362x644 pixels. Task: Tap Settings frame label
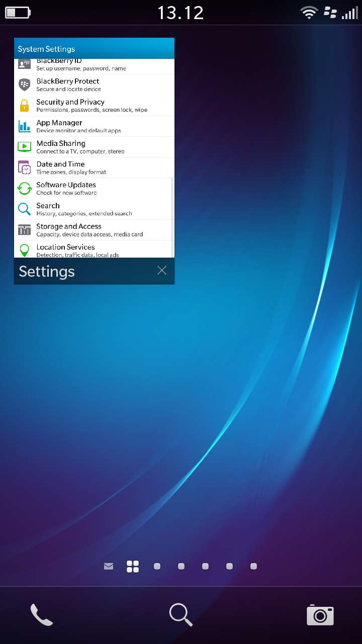[x=47, y=272]
